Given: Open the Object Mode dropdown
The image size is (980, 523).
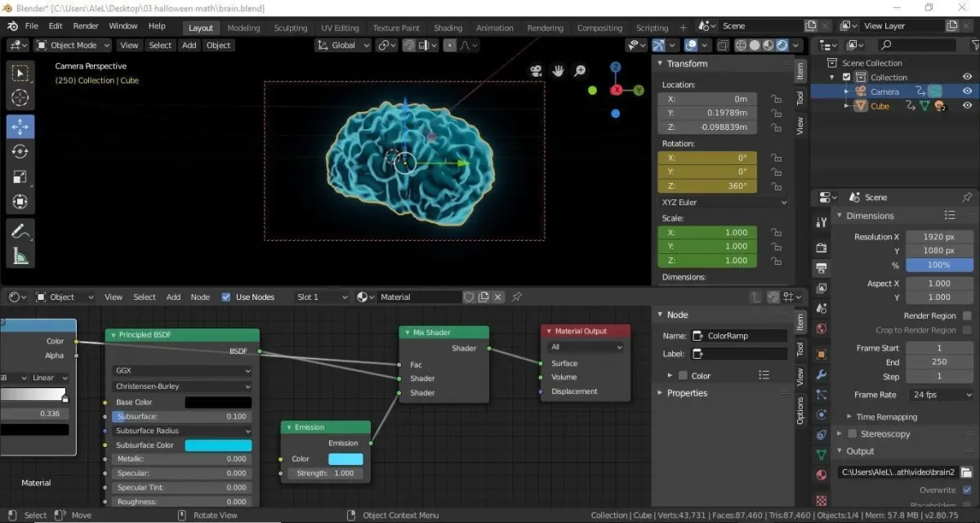Looking at the screenshot, I should pyautogui.click(x=71, y=45).
